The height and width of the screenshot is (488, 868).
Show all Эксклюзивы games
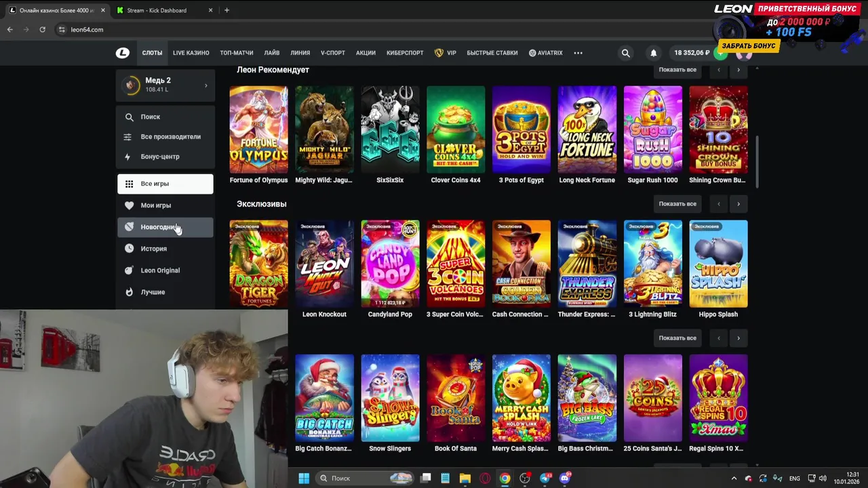coord(677,204)
